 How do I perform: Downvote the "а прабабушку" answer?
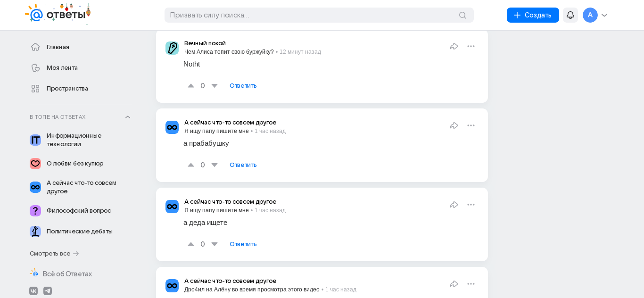[215, 165]
